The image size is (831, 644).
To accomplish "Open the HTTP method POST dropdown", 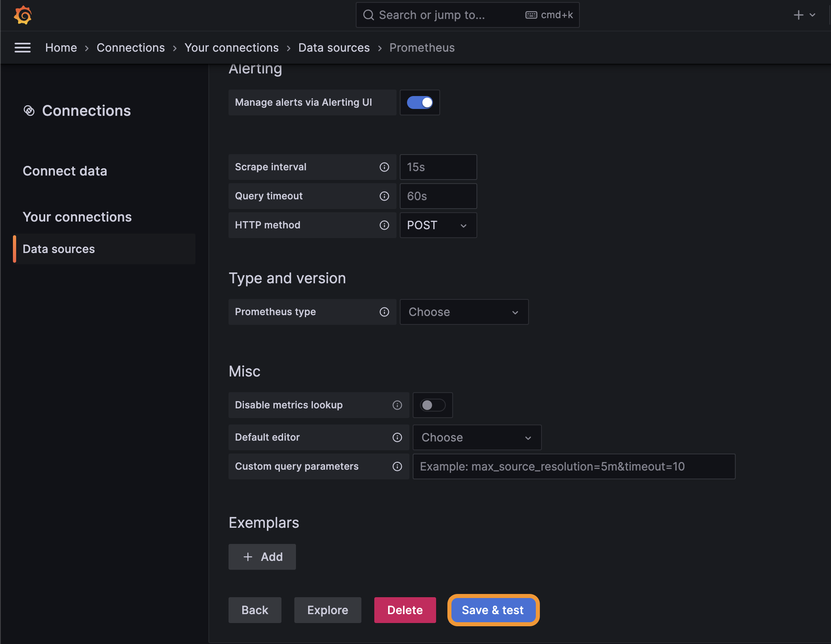I will tap(438, 225).
